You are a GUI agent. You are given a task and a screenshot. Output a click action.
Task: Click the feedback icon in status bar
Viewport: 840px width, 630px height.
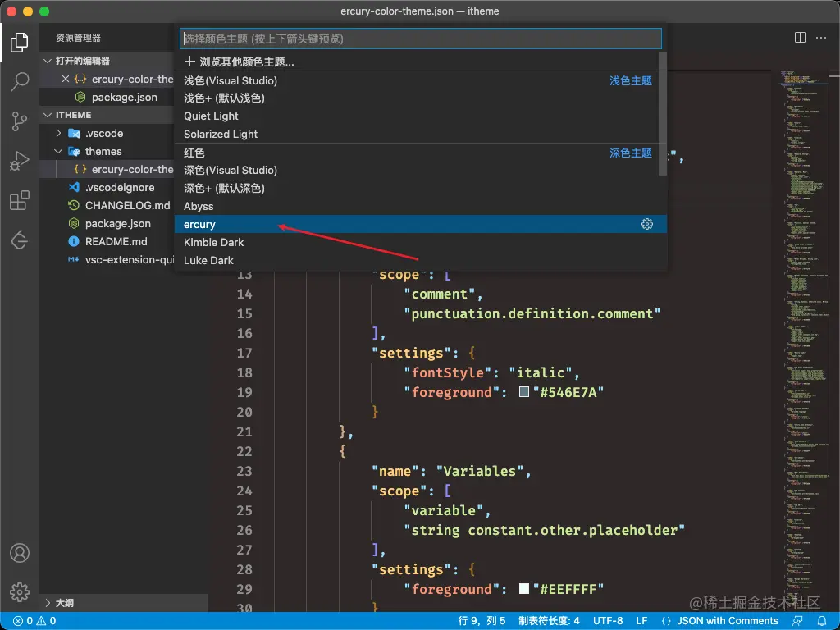(x=797, y=621)
